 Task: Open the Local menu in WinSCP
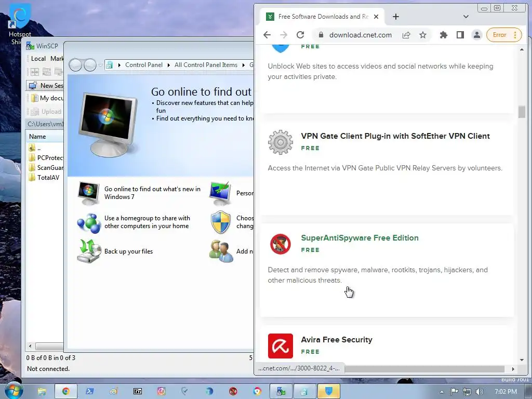pyautogui.click(x=38, y=59)
